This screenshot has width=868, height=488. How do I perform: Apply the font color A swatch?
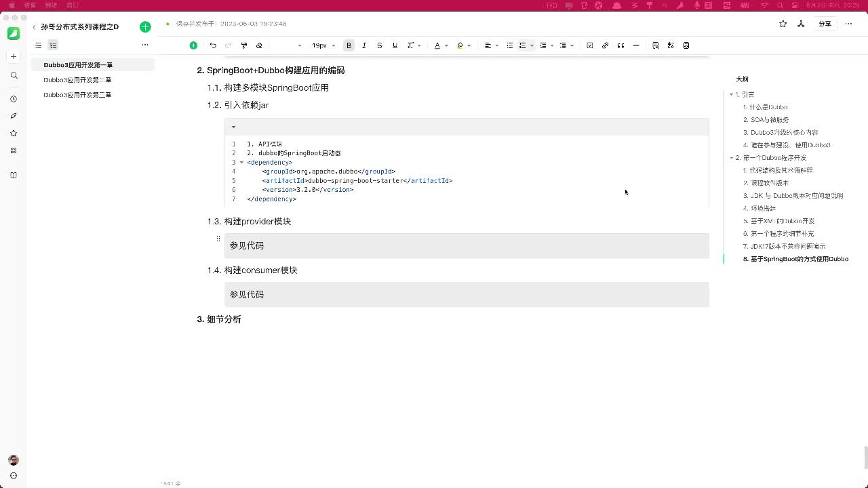(437, 45)
